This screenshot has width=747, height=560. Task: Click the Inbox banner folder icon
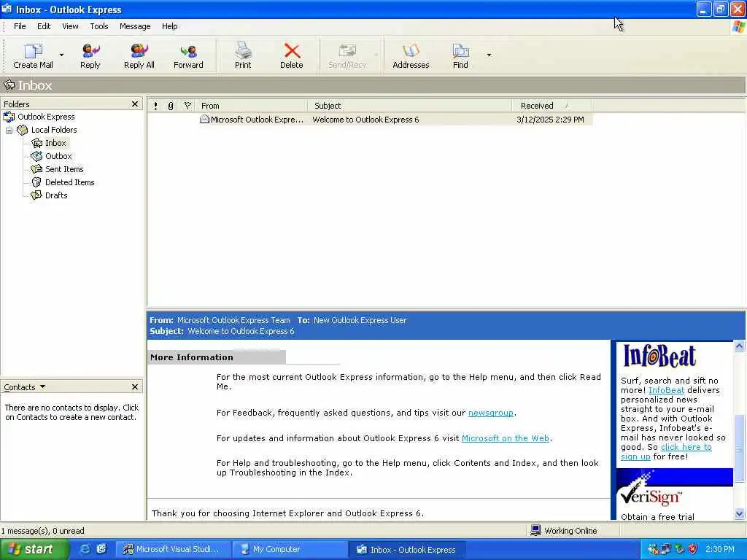(9, 85)
